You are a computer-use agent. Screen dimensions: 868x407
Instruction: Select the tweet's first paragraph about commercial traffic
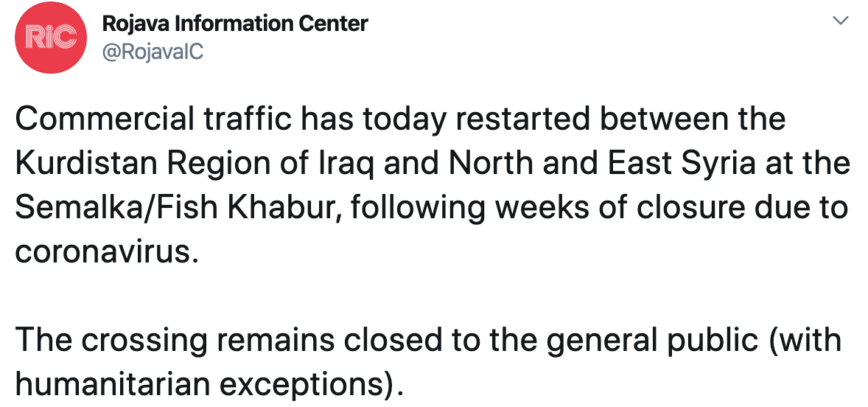pyautogui.click(x=432, y=186)
